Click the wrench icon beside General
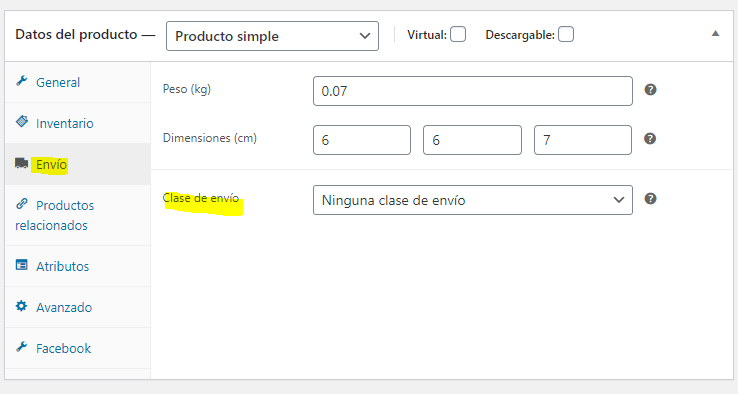This screenshot has width=738, height=394. [x=22, y=81]
